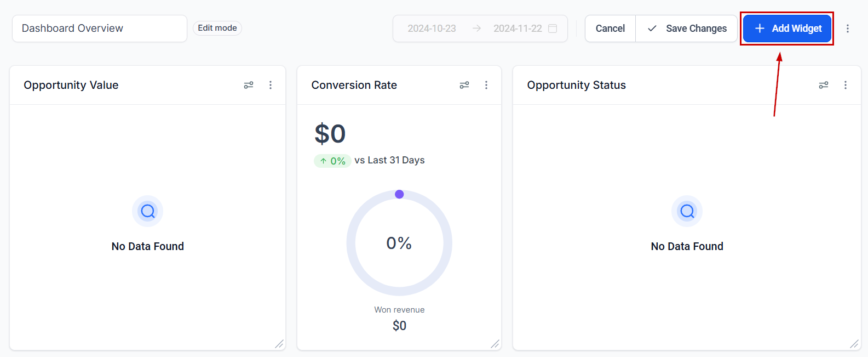Open Conversion Rate widget settings sliders icon
This screenshot has height=357, width=868.
coord(464,85)
